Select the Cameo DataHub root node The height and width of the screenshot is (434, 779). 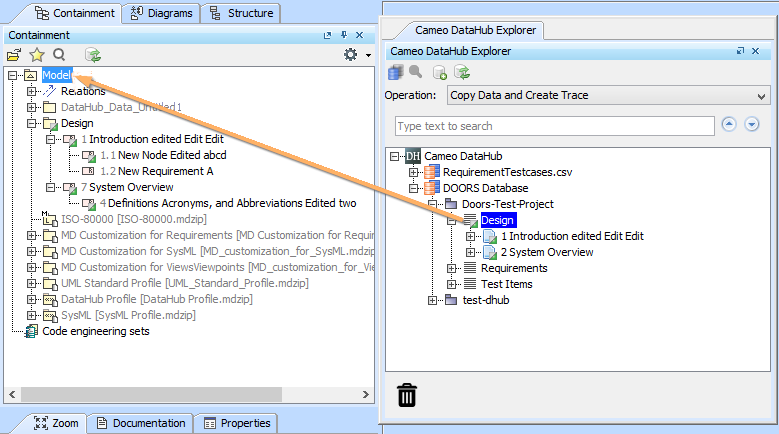pyautogui.click(x=463, y=156)
